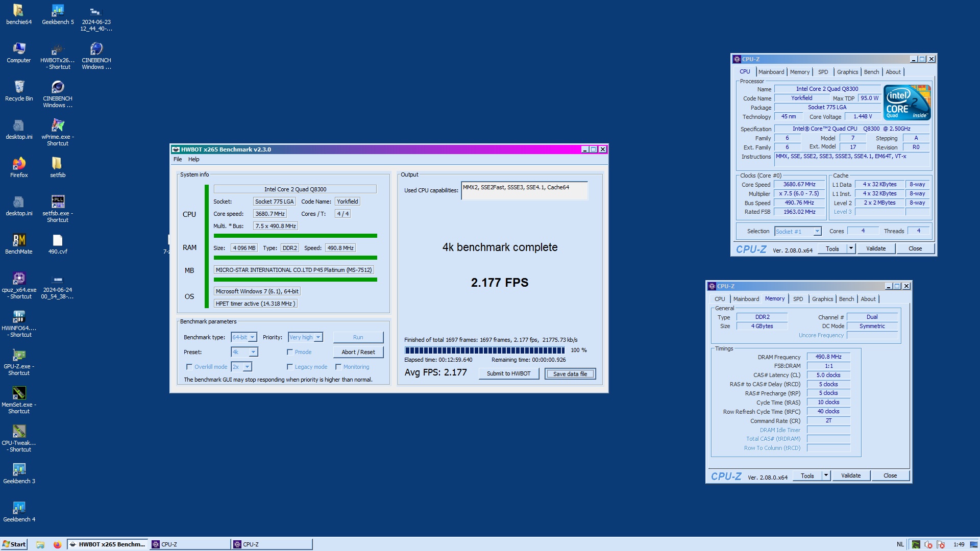Screen dimensions: 980x551
Task: Open the setfsb.exe shortcut icon
Action: pos(58,209)
